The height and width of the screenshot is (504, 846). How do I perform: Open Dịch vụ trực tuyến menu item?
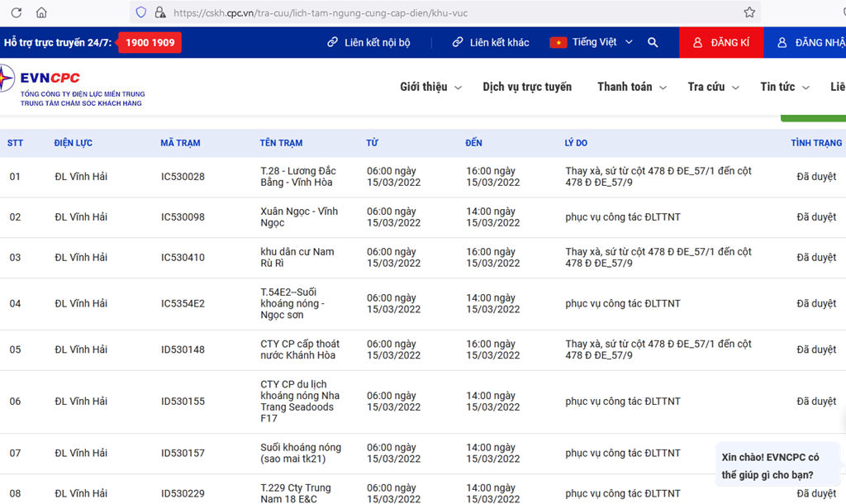pyautogui.click(x=527, y=87)
